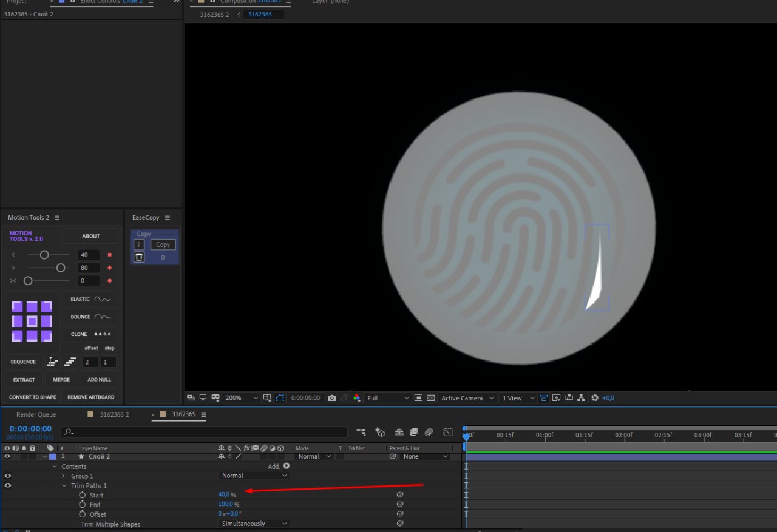
Task: Click the Motion Tools sequence-from-playhead icon
Action: pos(53,362)
